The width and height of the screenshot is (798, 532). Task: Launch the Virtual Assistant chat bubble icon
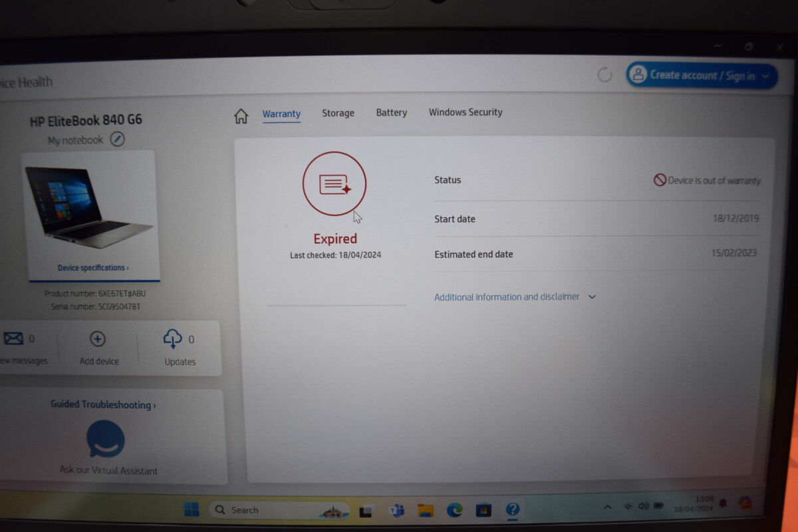coord(106,439)
